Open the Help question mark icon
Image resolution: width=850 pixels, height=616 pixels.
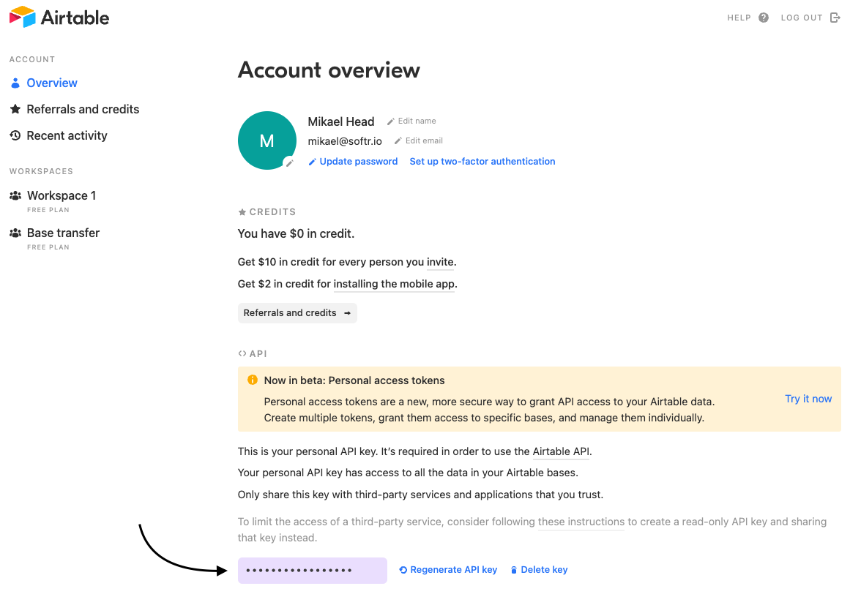click(763, 17)
